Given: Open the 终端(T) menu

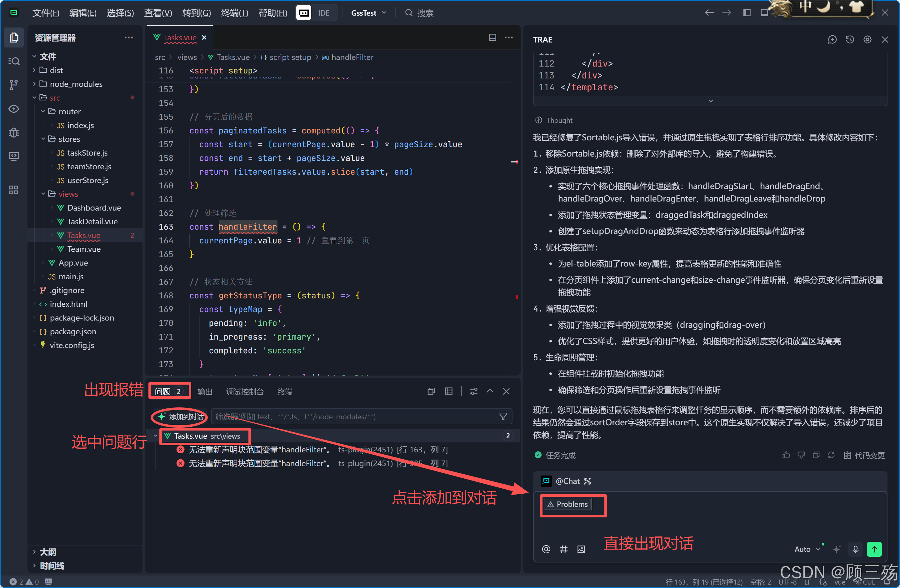Looking at the screenshot, I should [234, 13].
